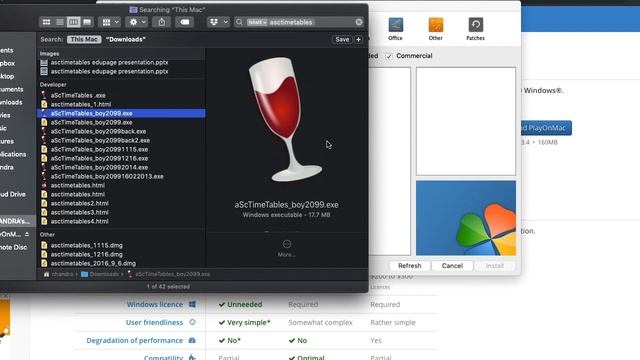
Task: Switch Finder to icon view
Action: 47,22
